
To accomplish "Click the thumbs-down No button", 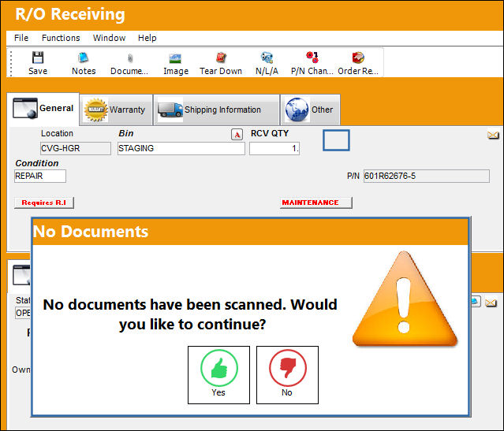I will (x=287, y=375).
